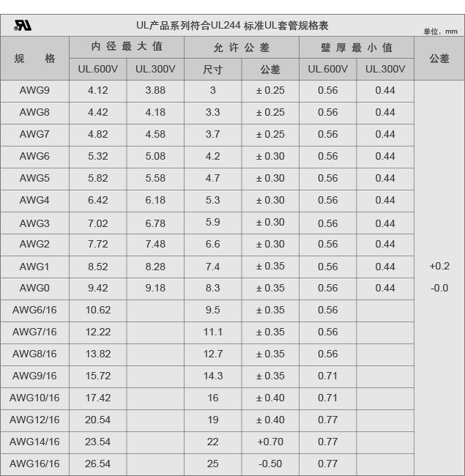
Task: Select the AWG9 row label
Action: click(x=34, y=91)
